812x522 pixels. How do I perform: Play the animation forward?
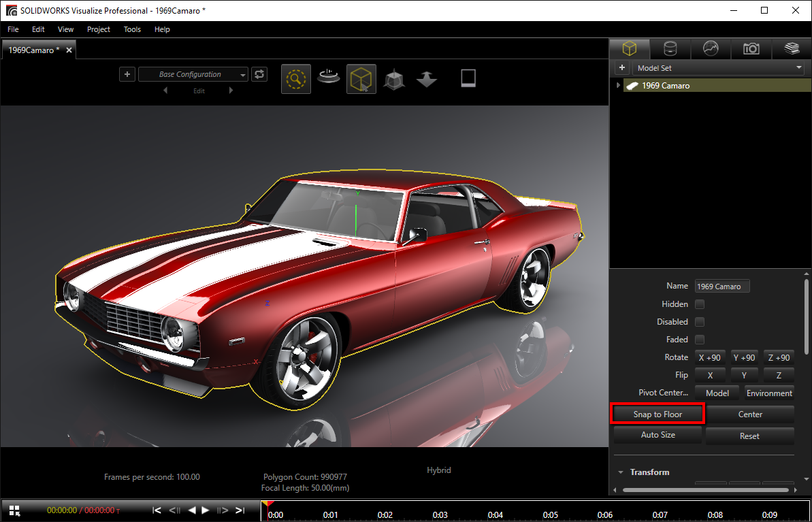pos(205,510)
